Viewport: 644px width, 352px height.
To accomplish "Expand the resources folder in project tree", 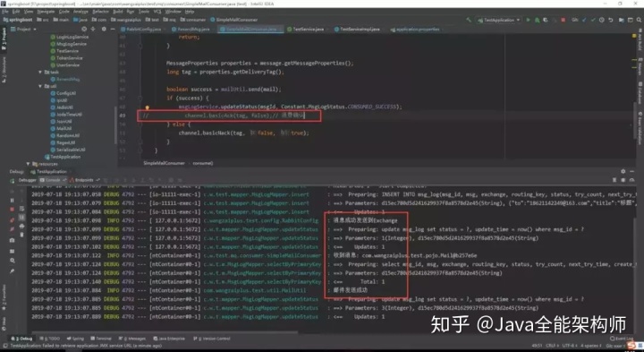I will coord(29,164).
